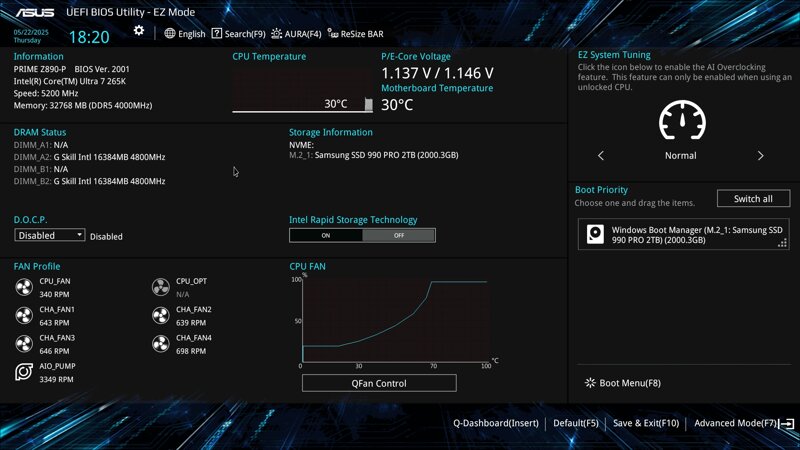Click the 643 RPM CHA_FAN1 reading

pos(54,323)
